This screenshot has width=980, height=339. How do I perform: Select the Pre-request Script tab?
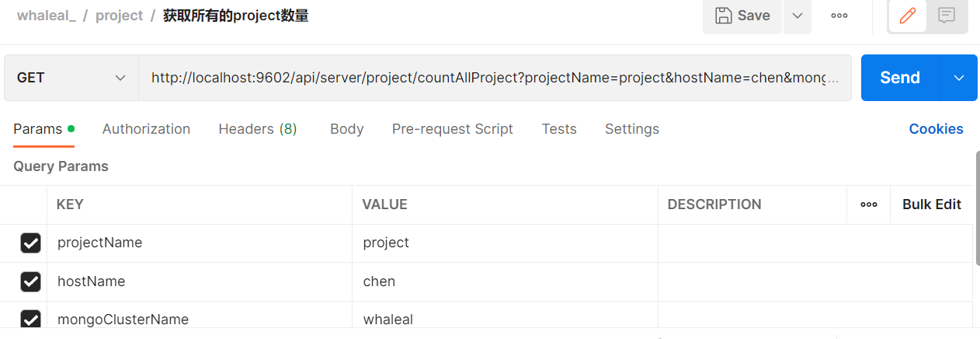coord(453,129)
